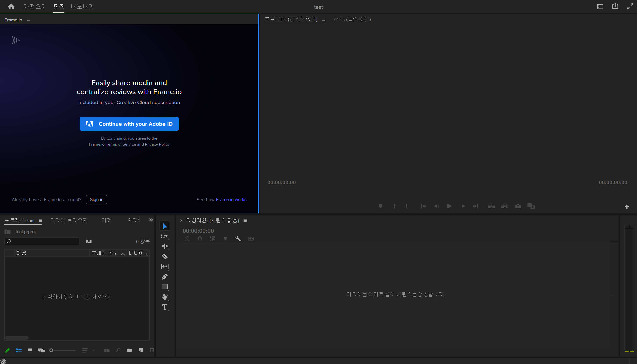The width and height of the screenshot is (637, 364).
Task: Select the Hand tool
Action: click(165, 297)
